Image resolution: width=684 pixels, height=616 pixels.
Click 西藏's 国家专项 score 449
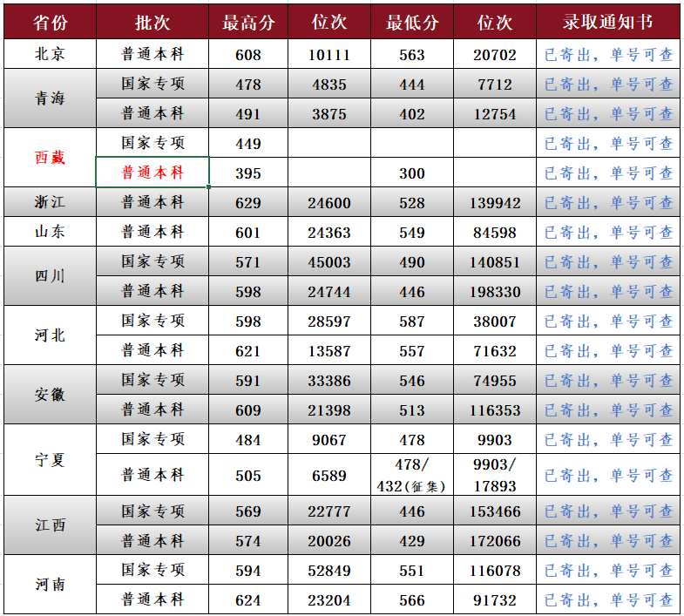248,144
